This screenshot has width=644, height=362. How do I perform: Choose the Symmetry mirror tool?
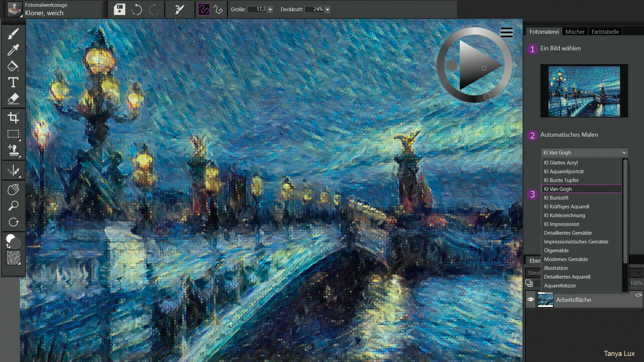[x=13, y=171]
